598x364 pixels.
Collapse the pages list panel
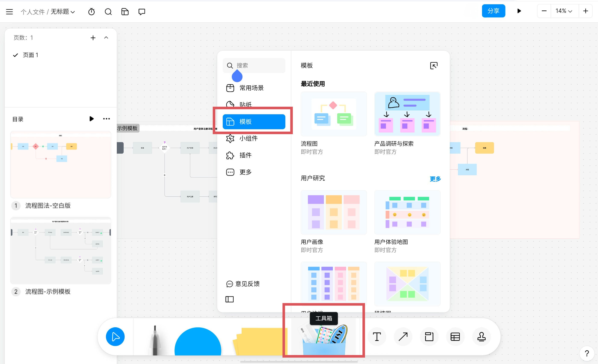(x=106, y=38)
